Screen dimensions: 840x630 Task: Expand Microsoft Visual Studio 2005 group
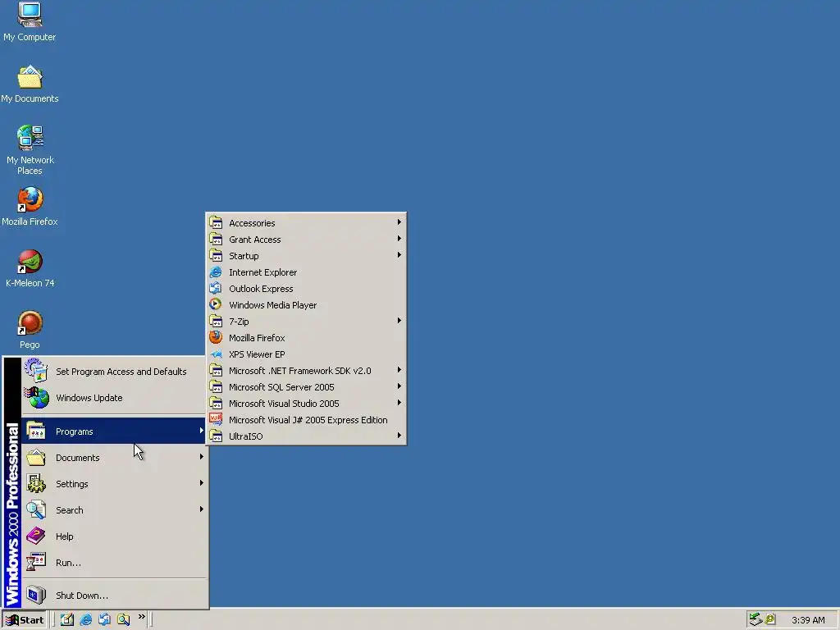pyautogui.click(x=306, y=404)
